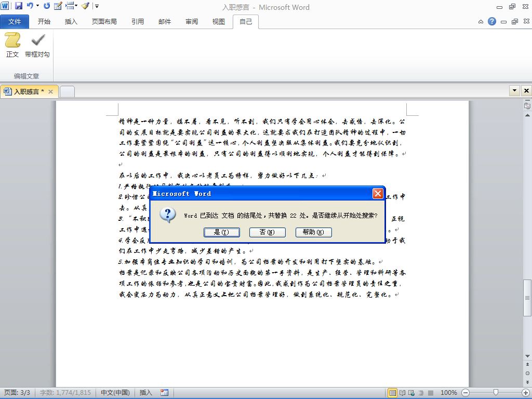Open a new blank document tab
Viewport: 532px width, 399px height.
67,91
